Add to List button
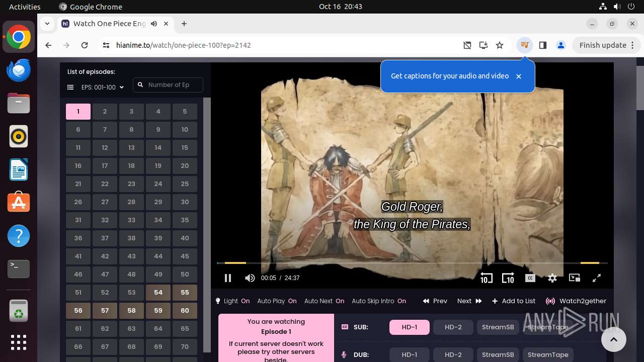Image resolution: width=644 pixels, height=362 pixels. [514, 301]
